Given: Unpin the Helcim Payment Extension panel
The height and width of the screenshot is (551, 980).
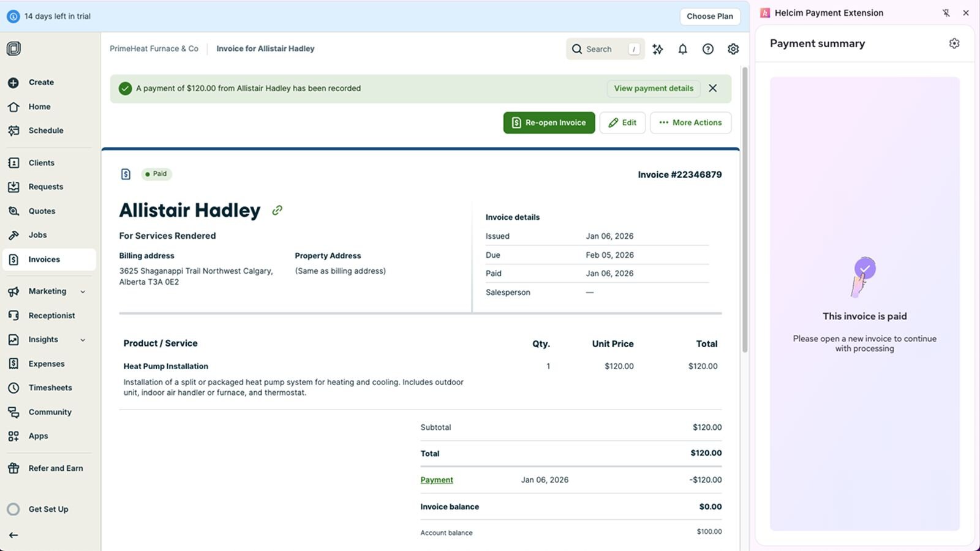Looking at the screenshot, I should 946,13.
